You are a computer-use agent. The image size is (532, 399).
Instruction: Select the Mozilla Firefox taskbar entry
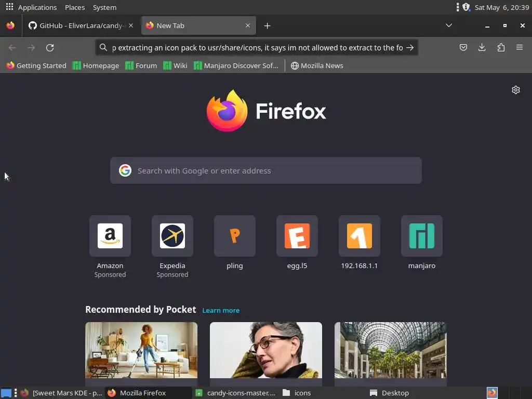coord(148,393)
